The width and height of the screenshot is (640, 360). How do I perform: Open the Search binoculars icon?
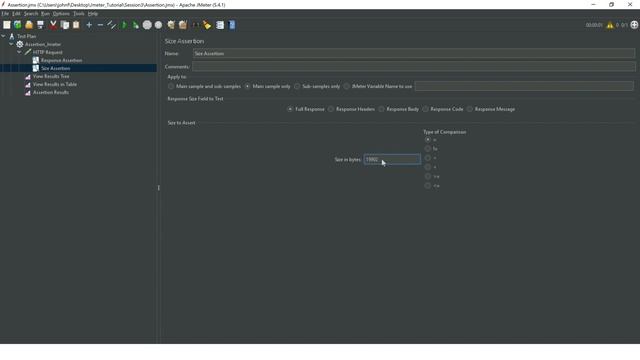pos(196,25)
